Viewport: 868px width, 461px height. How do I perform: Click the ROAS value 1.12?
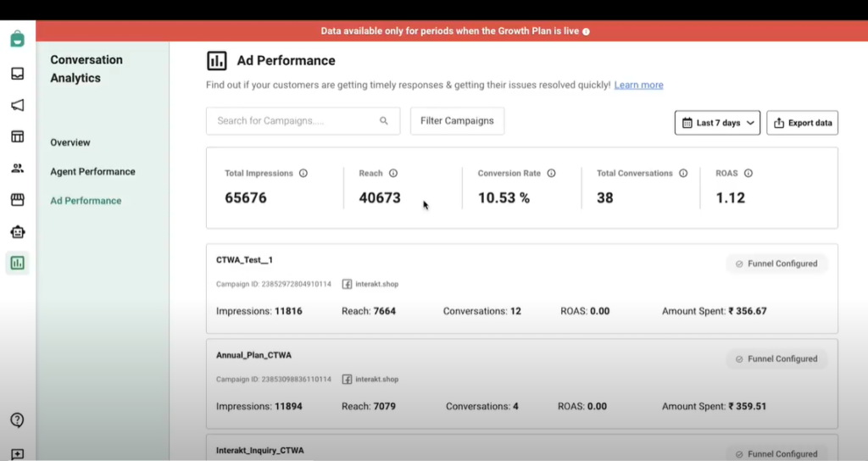click(x=730, y=197)
